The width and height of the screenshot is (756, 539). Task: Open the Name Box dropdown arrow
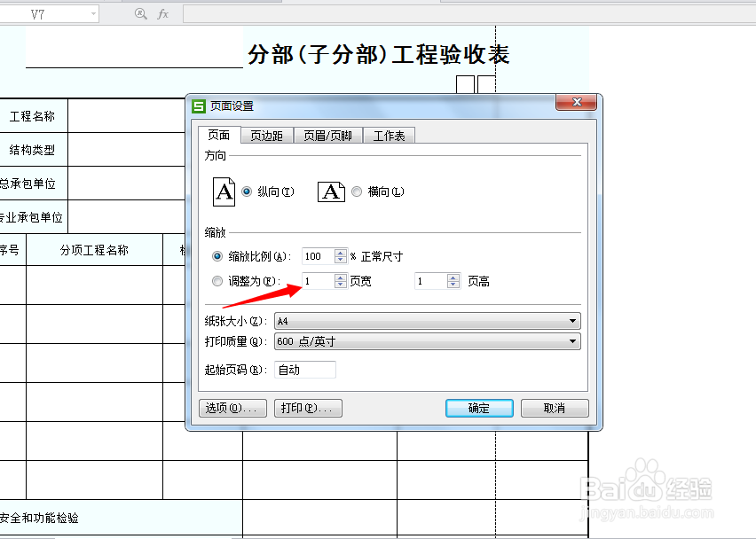pos(92,12)
